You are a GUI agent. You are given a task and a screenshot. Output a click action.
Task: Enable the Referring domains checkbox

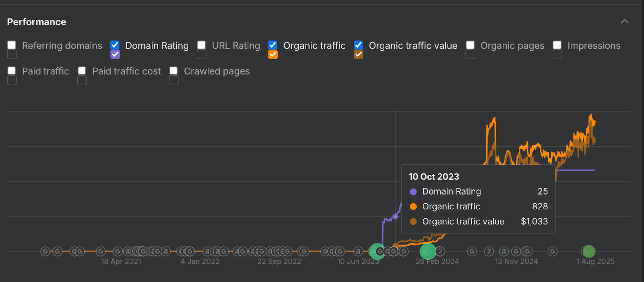(x=12, y=45)
